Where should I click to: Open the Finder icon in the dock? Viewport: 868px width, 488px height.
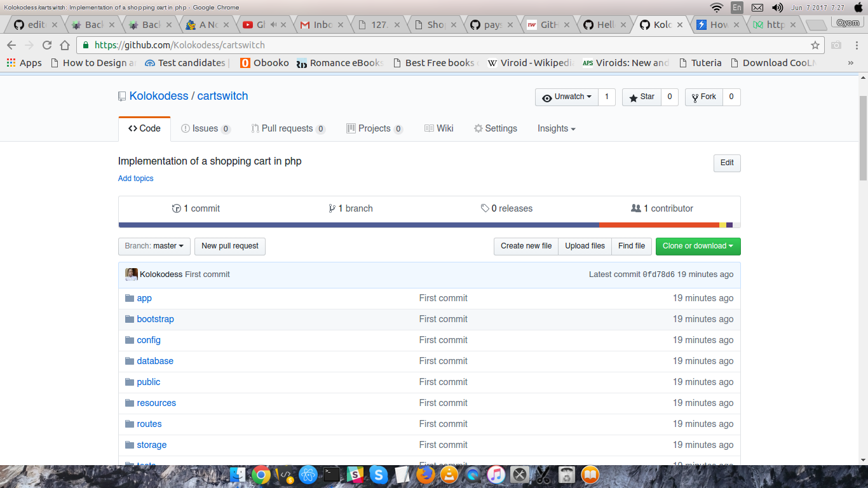pos(238,475)
